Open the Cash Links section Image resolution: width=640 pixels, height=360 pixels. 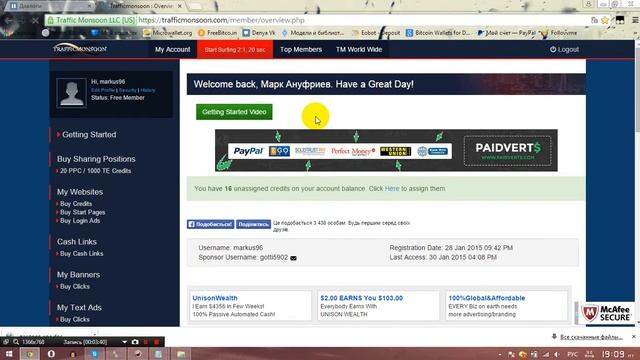pyautogui.click(x=77, y=242)
